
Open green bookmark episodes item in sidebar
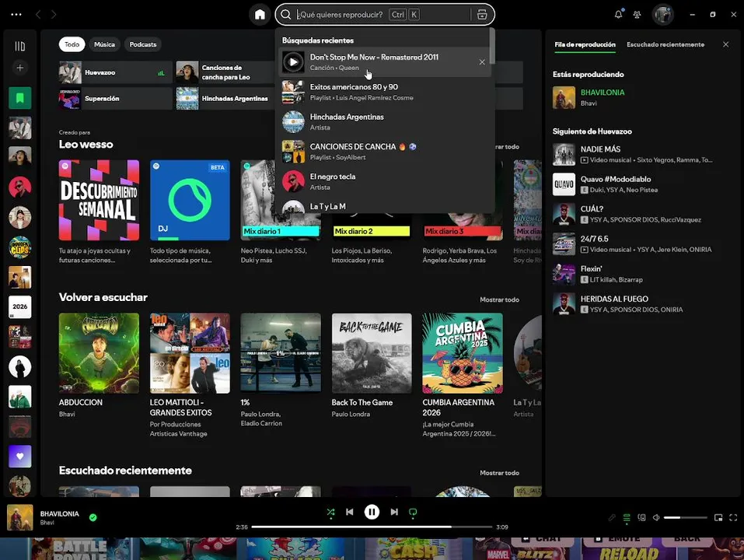[x=20, y=98]
